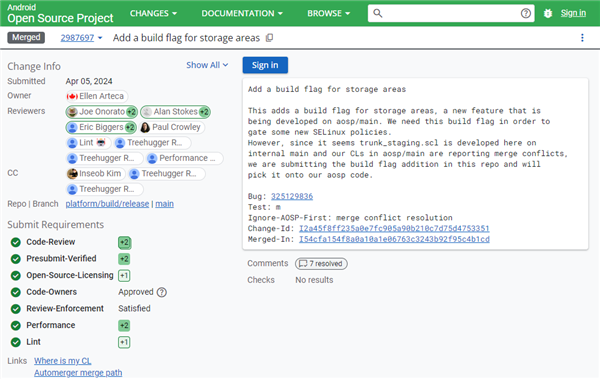This screenshot has height=379, width=600.
Task: Click the Code-Review +2 vote chip
Action: point(124,242)
